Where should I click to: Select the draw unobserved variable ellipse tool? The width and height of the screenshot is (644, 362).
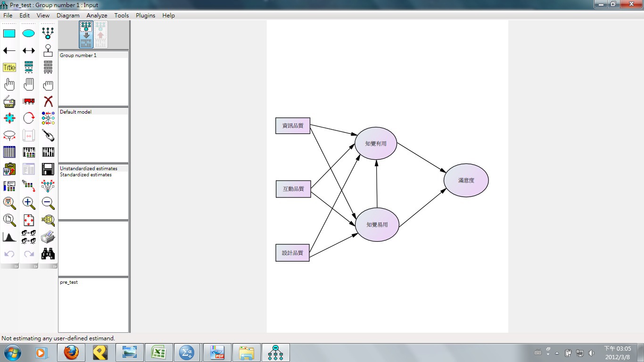29,33
